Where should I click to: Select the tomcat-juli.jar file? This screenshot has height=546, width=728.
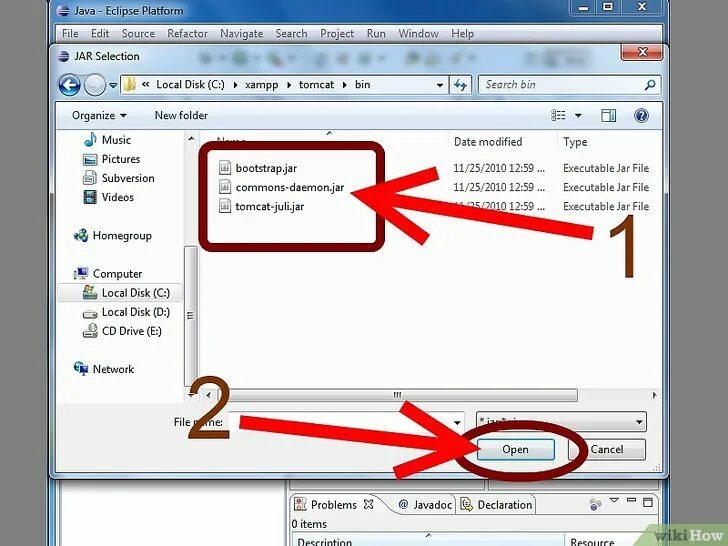(270, 206)
